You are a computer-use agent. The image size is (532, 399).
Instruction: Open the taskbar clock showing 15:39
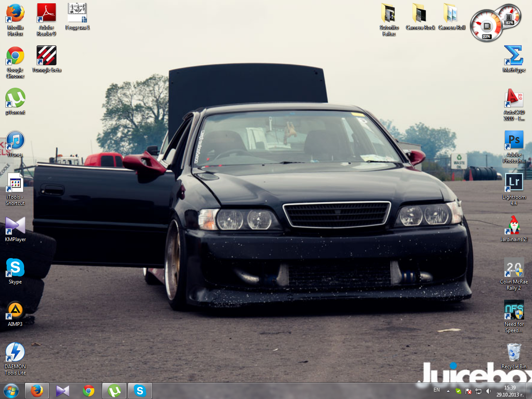coord(510,391)
